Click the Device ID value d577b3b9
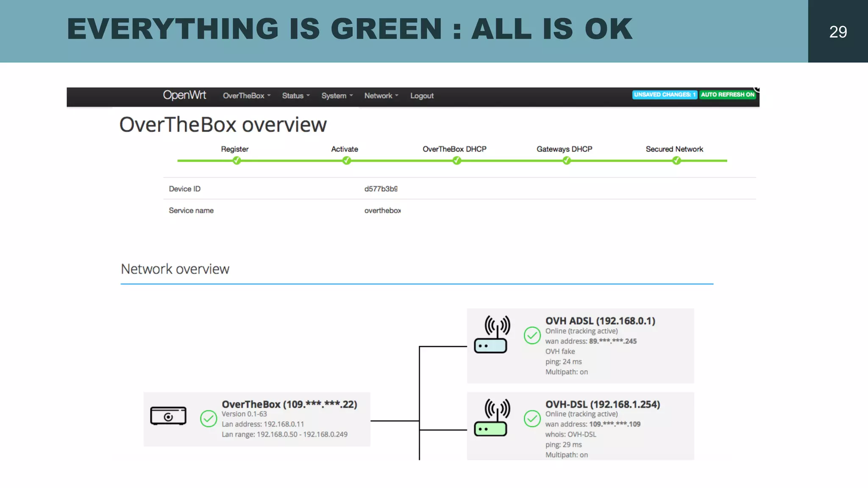The image size is (868, 488). coord(381,189)
